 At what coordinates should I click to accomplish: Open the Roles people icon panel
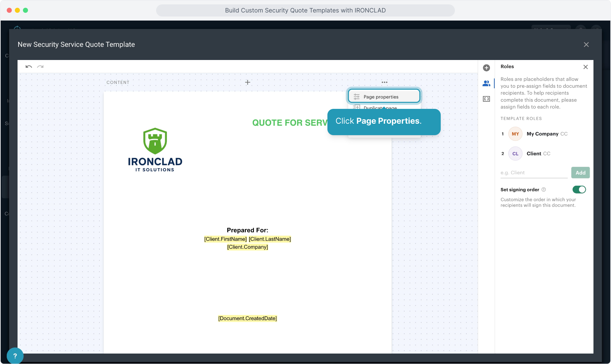click(x=486, y=83)
